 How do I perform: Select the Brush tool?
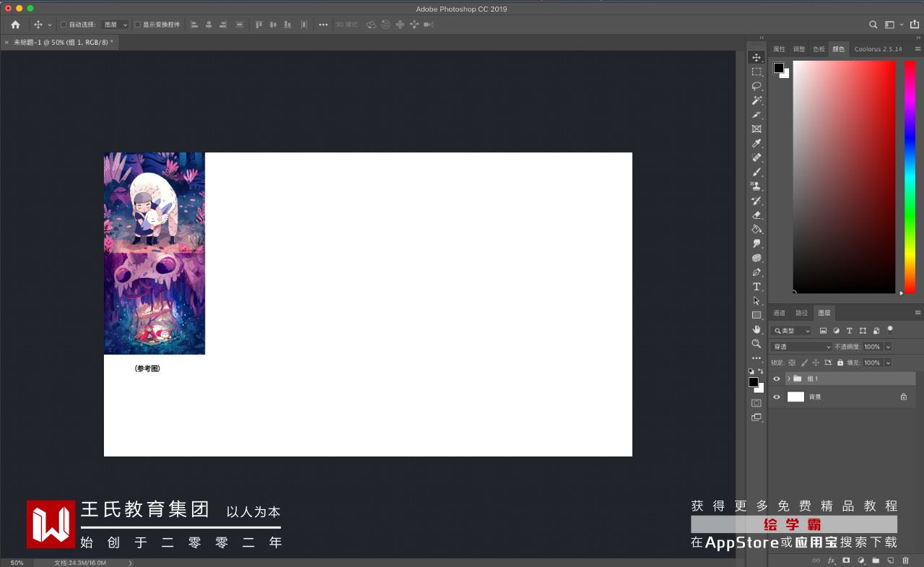[x=757, y=172]
